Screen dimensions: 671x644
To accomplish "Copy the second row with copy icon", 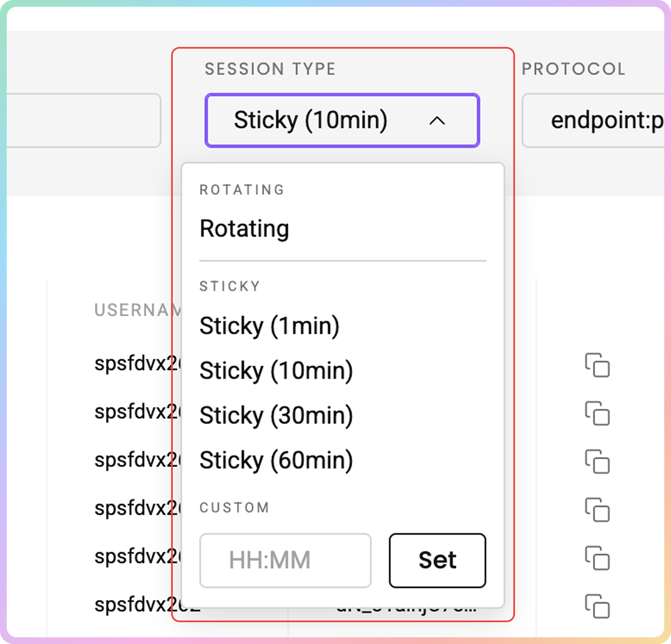I will [597, 413].
